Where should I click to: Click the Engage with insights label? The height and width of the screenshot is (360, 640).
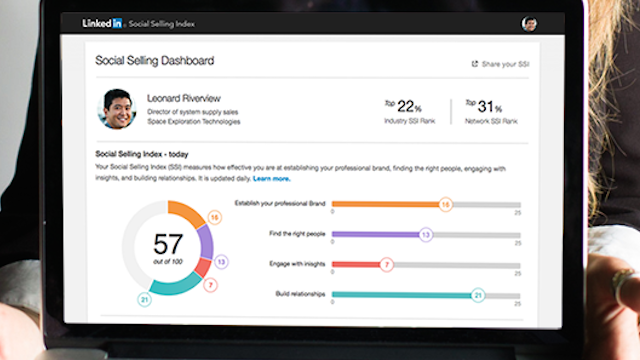297,264
